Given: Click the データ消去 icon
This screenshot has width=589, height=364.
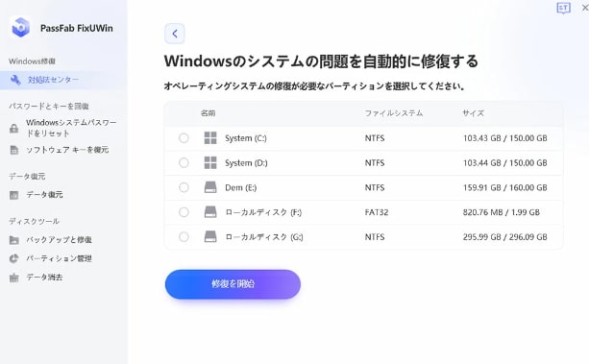Looking at the screenshot, I should (13, 278).
